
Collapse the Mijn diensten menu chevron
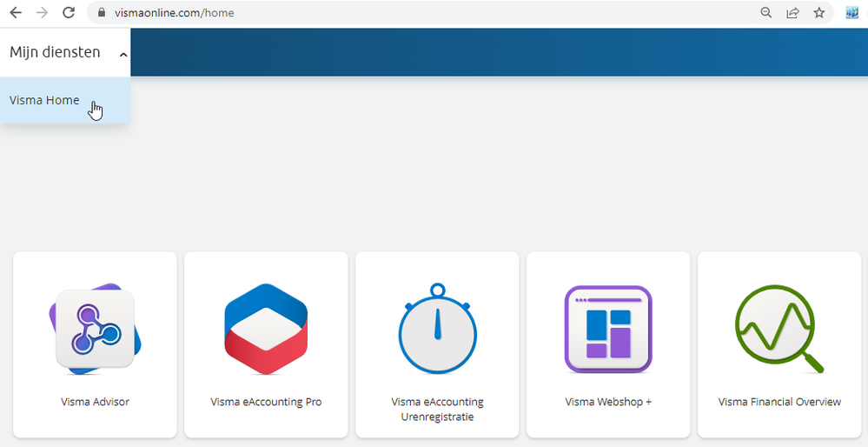tap(123, 54)
